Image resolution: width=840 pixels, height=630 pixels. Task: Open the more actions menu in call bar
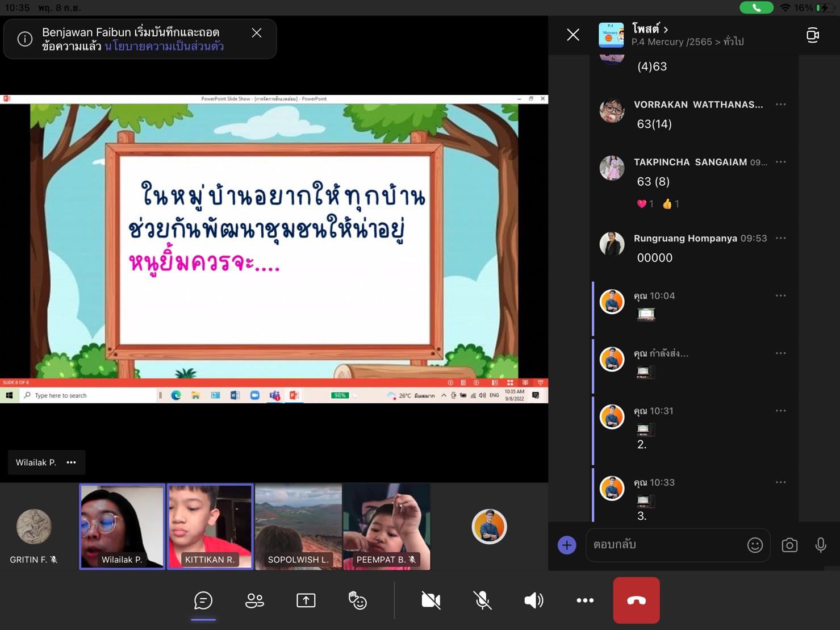[x=585, y=600]
